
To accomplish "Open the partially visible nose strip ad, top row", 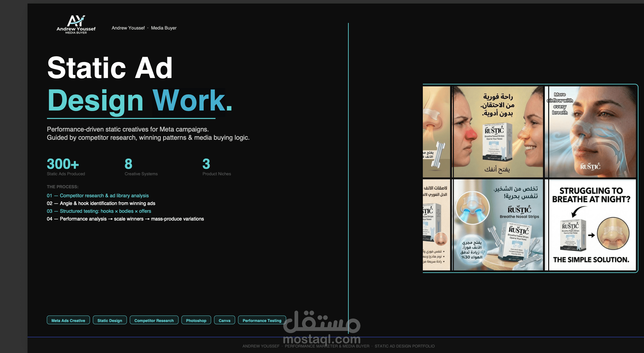I will coord(436,132).
